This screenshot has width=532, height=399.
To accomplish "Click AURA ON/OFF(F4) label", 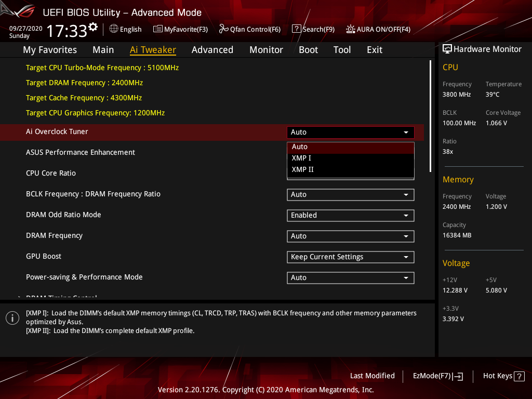I will coord(383,29).
